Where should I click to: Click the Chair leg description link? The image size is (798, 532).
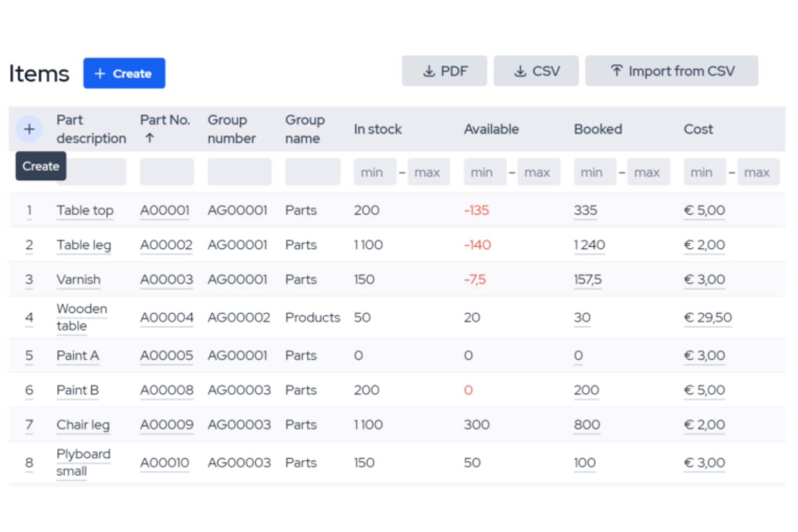[83, 425]
